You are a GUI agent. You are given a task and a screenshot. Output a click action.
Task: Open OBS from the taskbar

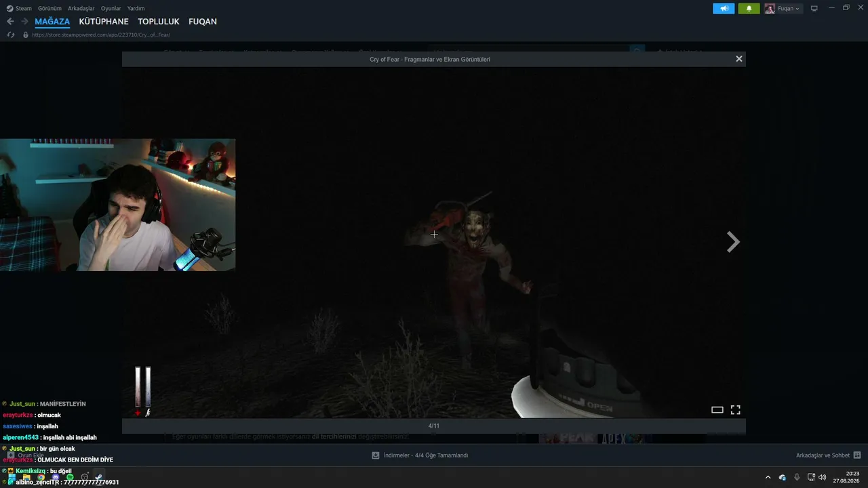84,477
